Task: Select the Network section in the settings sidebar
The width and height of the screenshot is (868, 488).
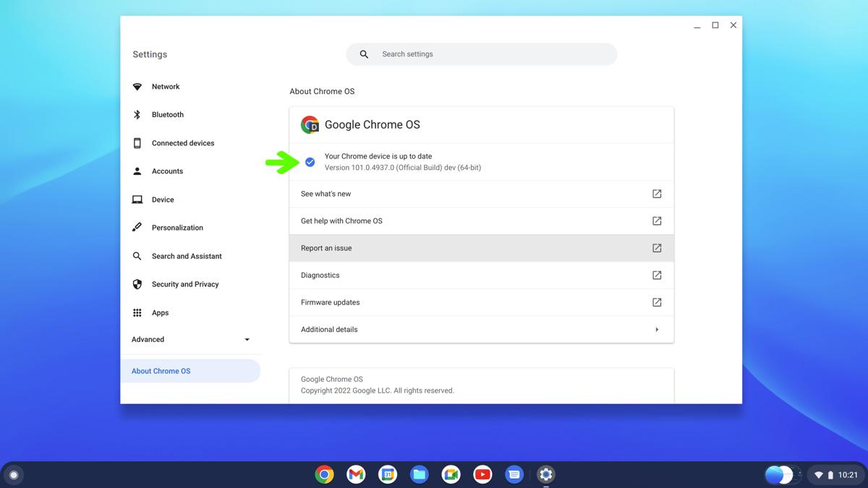Action: pyautogui.click(x=137, y=86)
